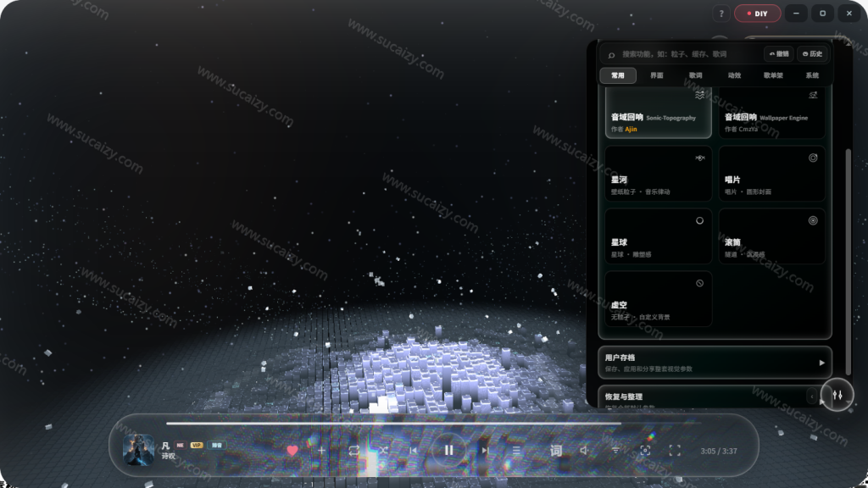Click the waves icon on Sonic-Topography card
This screenshot has height=488, width=868.
pos(699,95)
